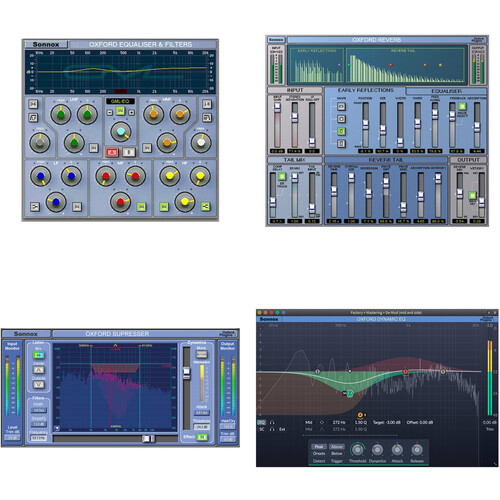The image size is (500, 500).
Task: Click the Ext sidechain button
Action: (282, 429)
